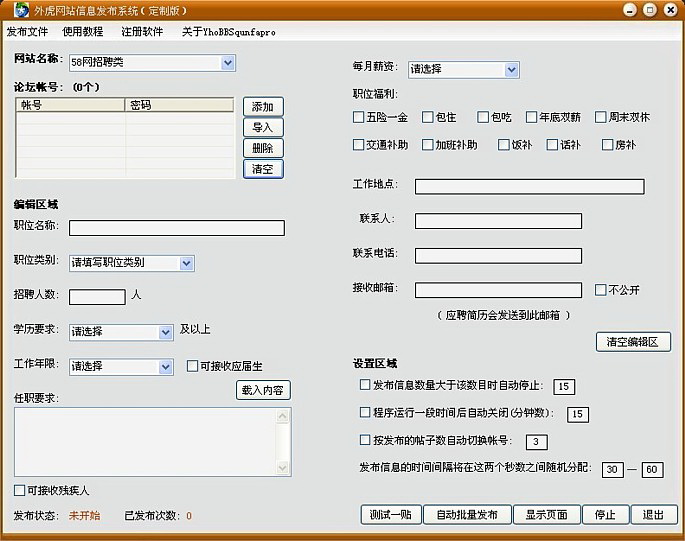Expand the 学历要求 dropdown

(121, 332)
